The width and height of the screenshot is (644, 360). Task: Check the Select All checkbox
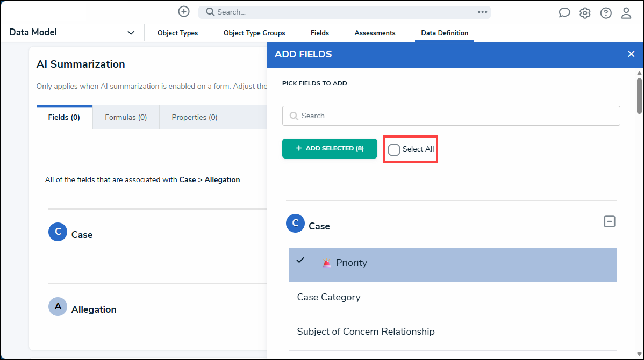click(394, 149)
